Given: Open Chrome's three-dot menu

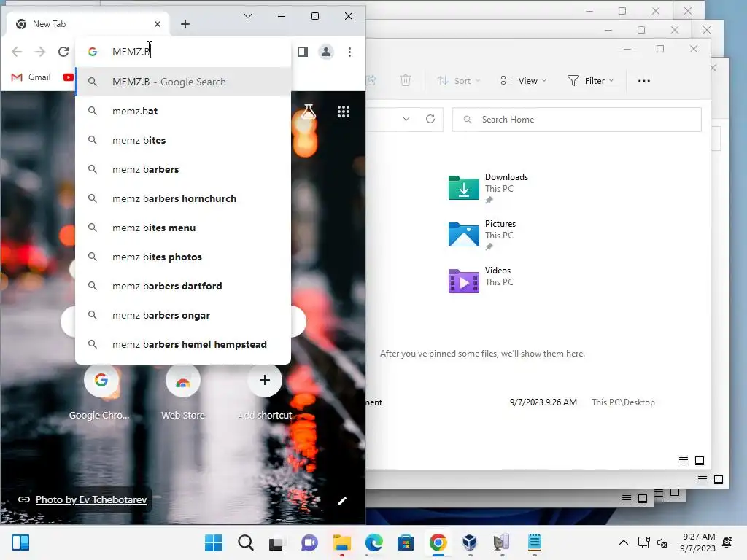Looking at the screenshot, I should 349,52.
